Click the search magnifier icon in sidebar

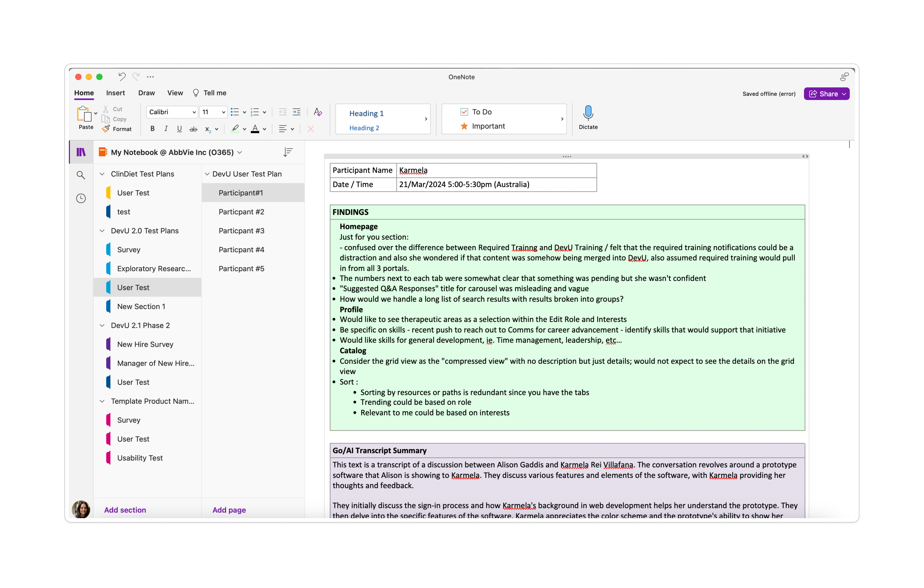coord(81,175)
